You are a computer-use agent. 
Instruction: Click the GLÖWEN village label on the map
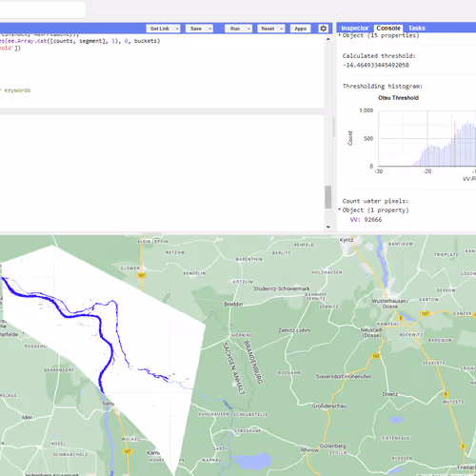[129, 268]
